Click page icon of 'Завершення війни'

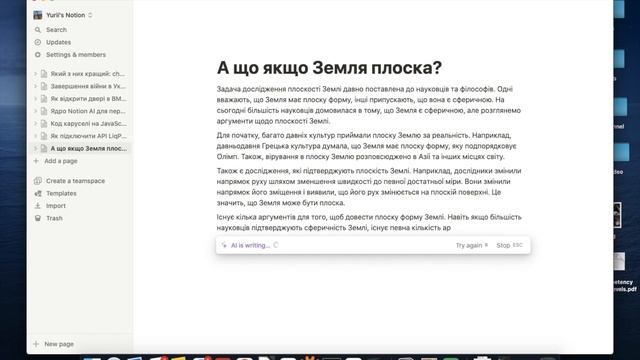point(44,86)
